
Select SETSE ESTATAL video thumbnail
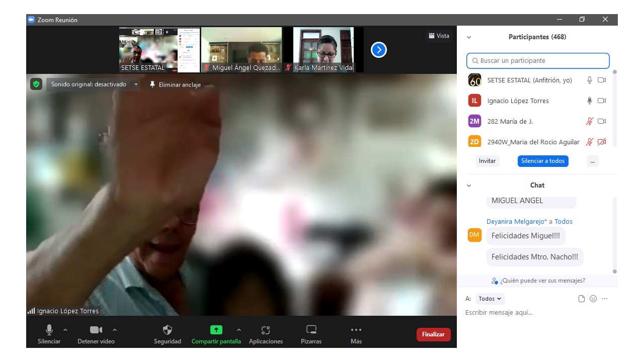click(159, 50)
